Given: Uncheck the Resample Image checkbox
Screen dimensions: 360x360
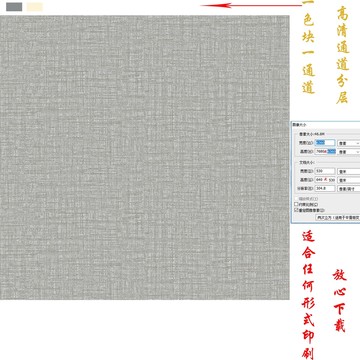Looking at the screenshot, I should tap(296, 210).
